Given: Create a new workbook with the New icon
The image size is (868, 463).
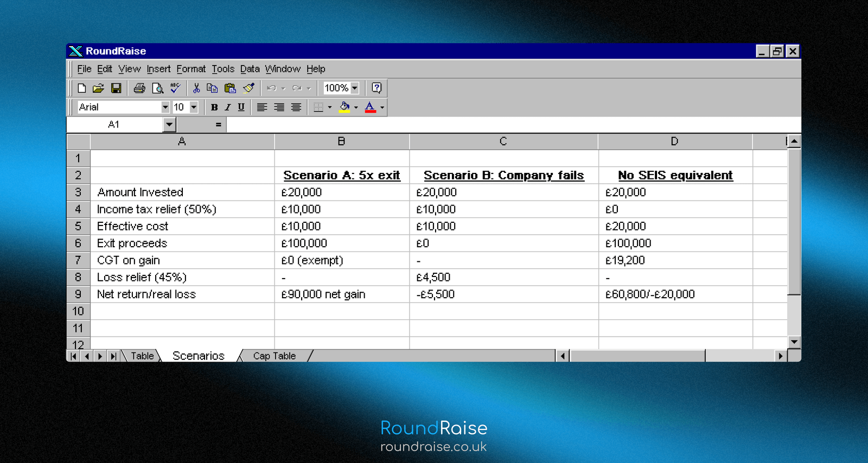Looking at the screenshot, I should coord(82,88).
